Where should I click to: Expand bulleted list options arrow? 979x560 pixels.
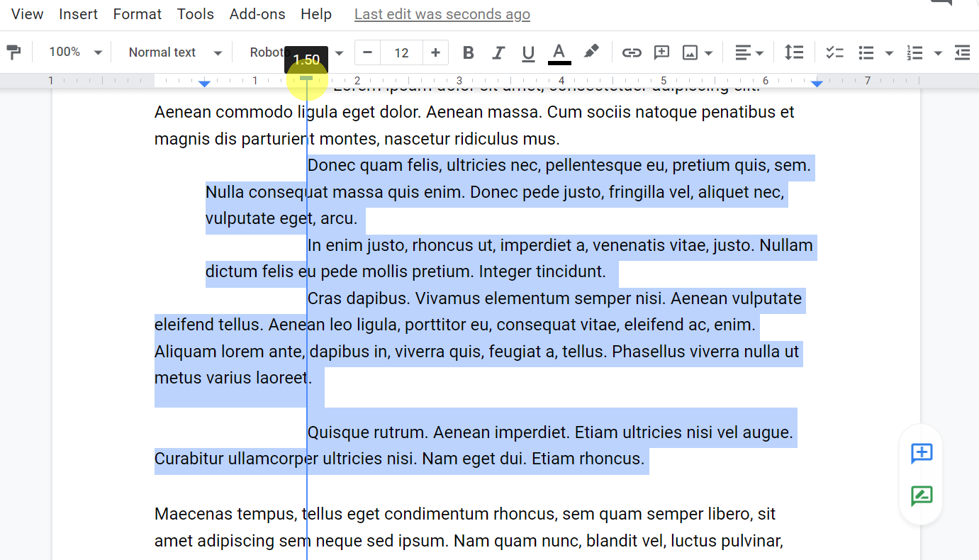(888, 52)
